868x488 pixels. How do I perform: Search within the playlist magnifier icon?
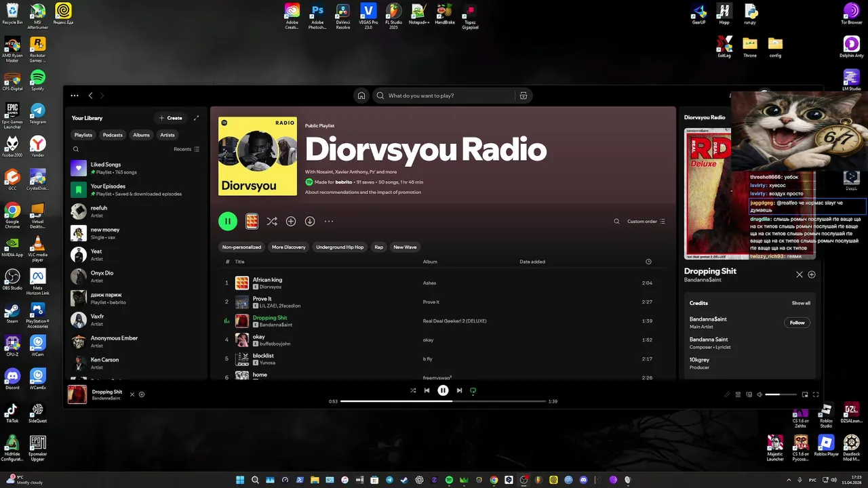(616, 222)
